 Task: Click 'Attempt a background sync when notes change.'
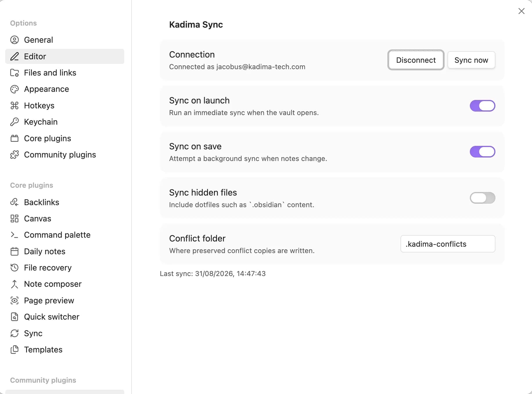[248, 159]
